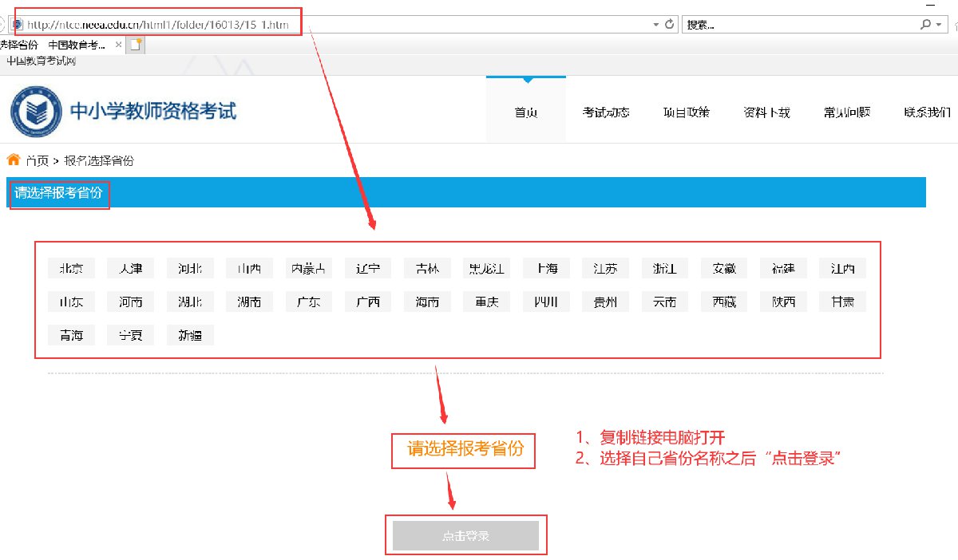Select province 上海
Viewport: 958px width, 560px height.
click(x=547, y=268)
